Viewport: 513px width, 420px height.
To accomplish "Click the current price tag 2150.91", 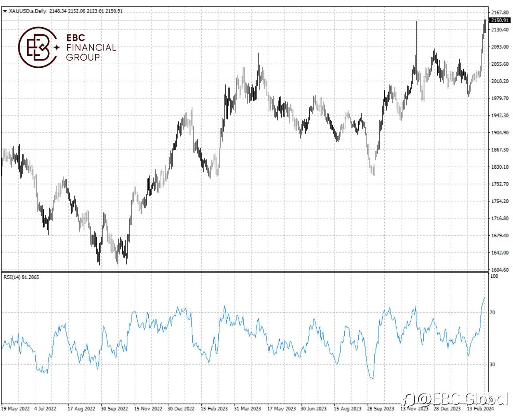I will pos(500,20).
